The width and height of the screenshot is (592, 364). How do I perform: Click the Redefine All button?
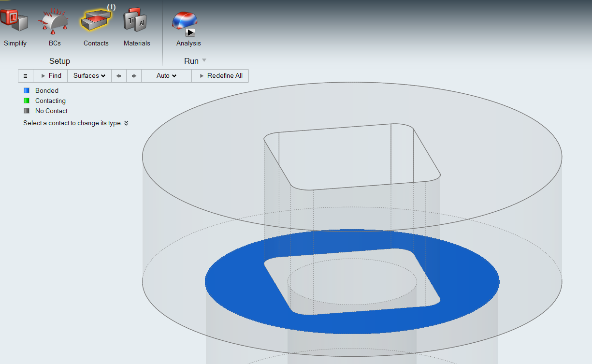pos(220,76)
